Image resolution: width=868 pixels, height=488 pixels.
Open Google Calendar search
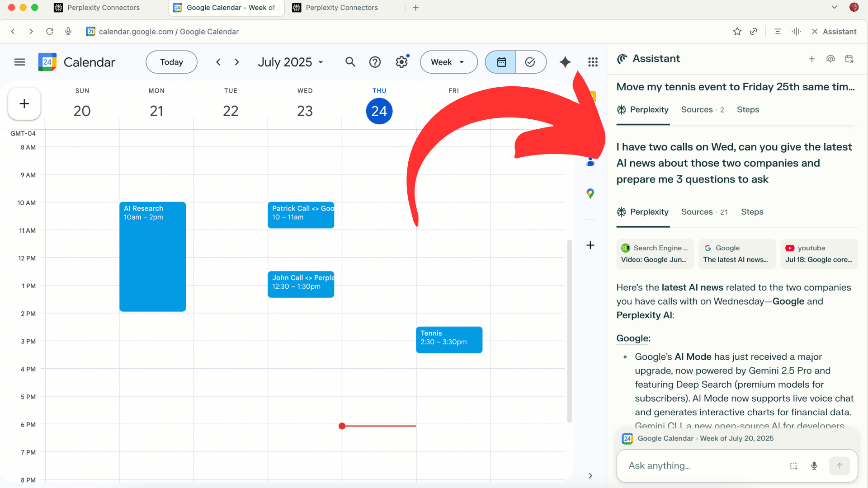coord(350,62)
